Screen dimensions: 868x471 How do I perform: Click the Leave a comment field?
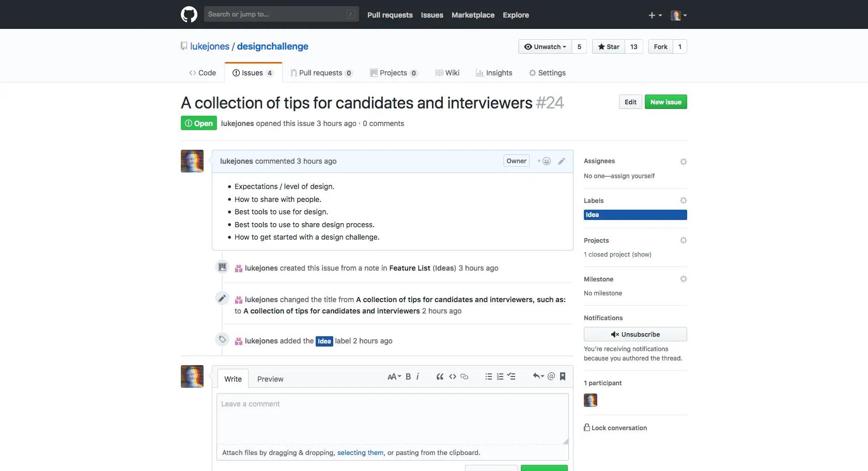point(392,418)
